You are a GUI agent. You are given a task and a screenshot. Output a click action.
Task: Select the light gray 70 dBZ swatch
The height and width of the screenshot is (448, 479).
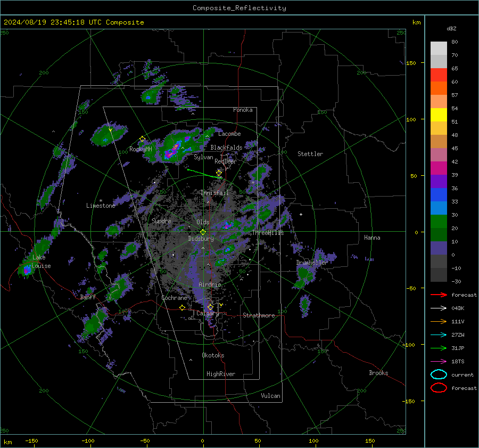(x=439, y=48)
